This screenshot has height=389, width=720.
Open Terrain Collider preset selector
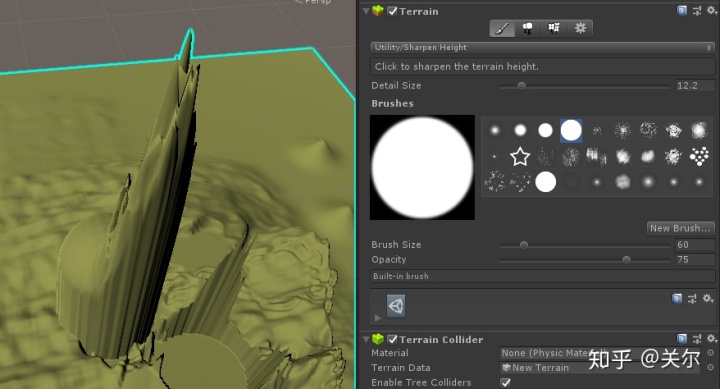[x=697, y=339]
